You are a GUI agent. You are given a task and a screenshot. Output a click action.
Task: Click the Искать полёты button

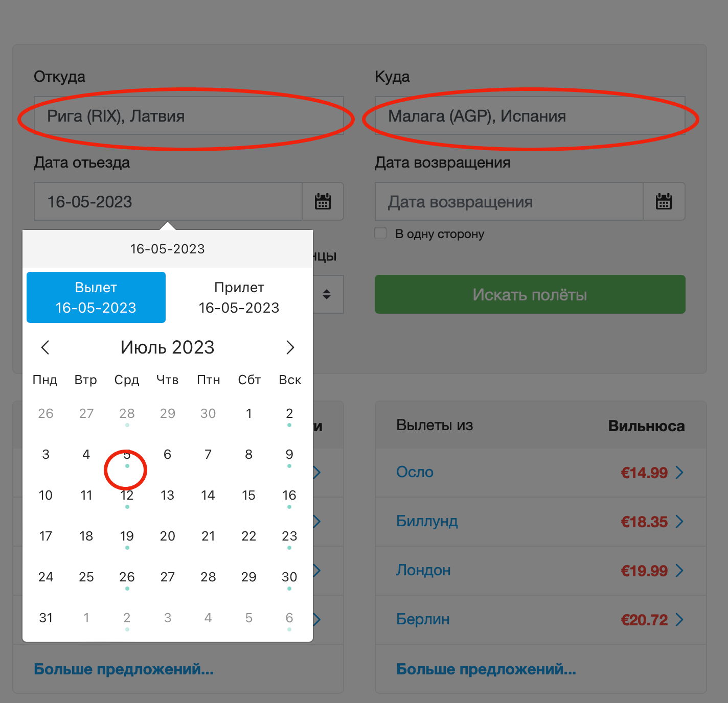click(x=530, y=294)
